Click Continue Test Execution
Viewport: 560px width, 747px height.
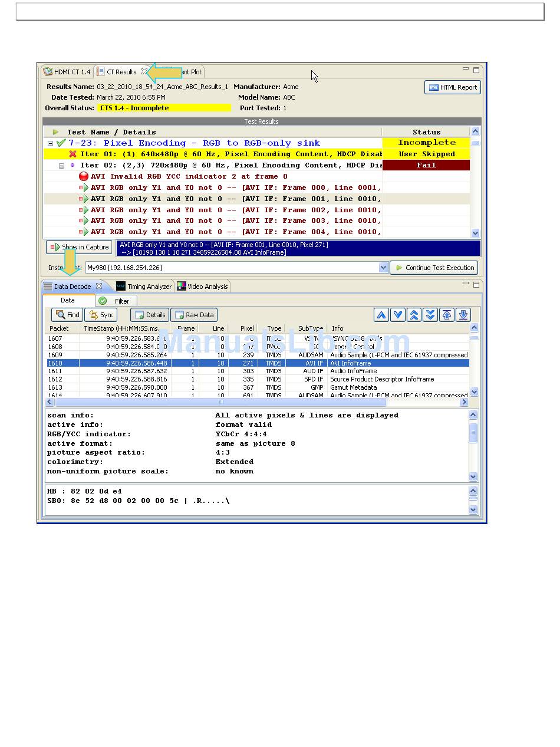coord(434,268)
